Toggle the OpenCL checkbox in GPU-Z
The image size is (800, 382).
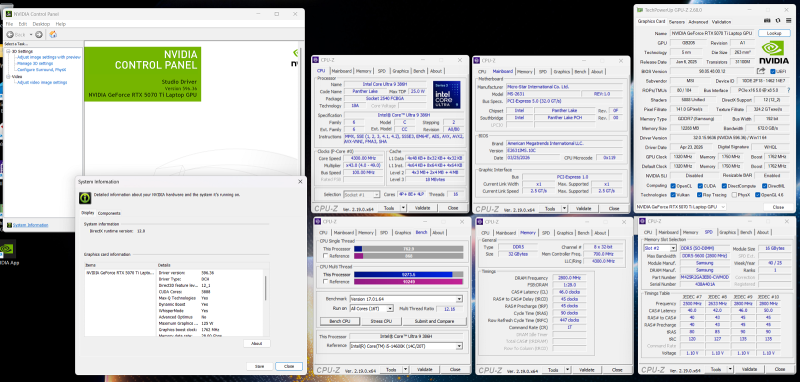coord(673,186)
